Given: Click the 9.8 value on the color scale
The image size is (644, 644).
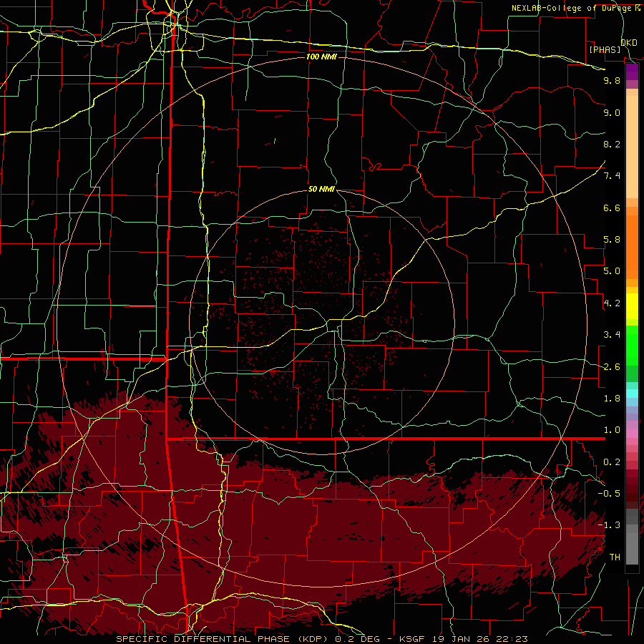Looking at the screenshot, I should tap(612, 80).
